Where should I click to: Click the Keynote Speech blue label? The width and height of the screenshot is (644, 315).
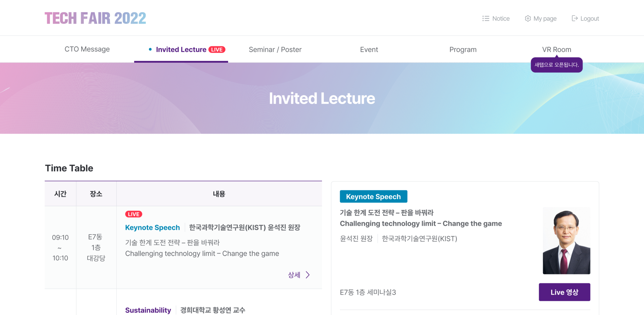373,197
